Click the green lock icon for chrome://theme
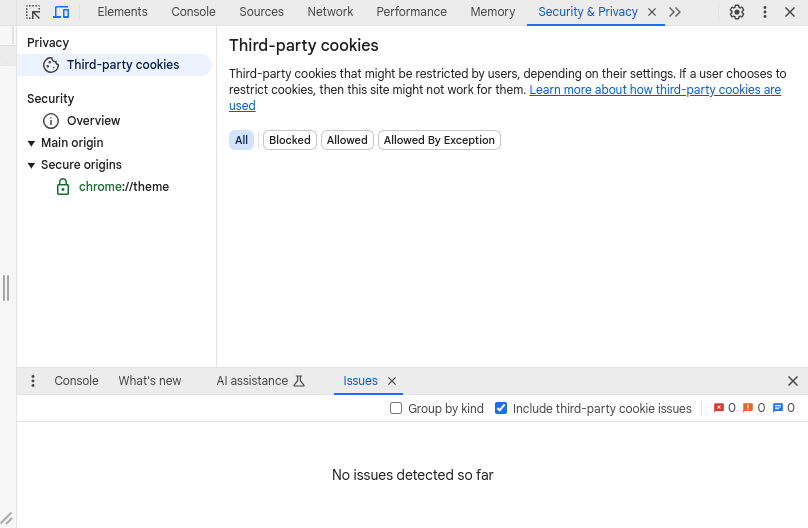This screenshot has height=528, width=808. [x=63, y=186]
